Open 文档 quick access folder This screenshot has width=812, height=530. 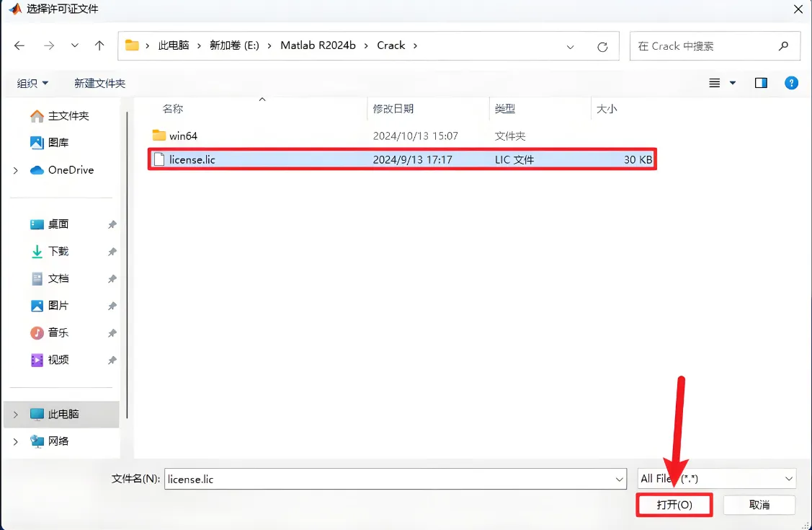[x=49, y=279]
